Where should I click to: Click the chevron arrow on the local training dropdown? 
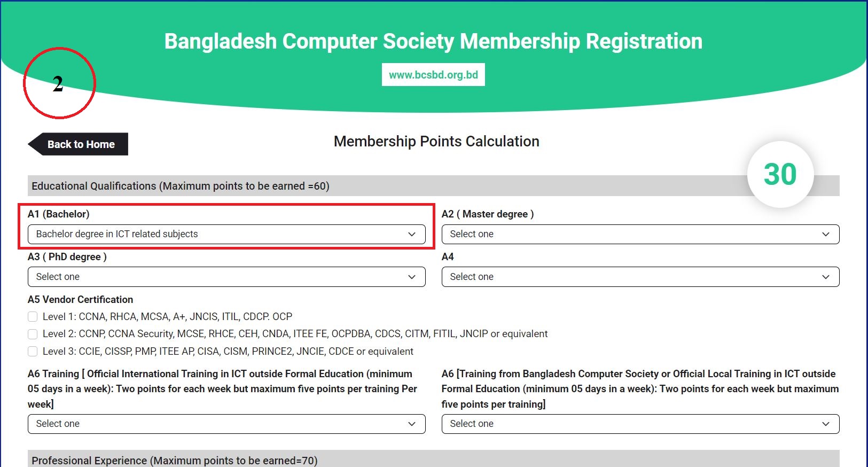pyautogui.click(x=826, y=424)
